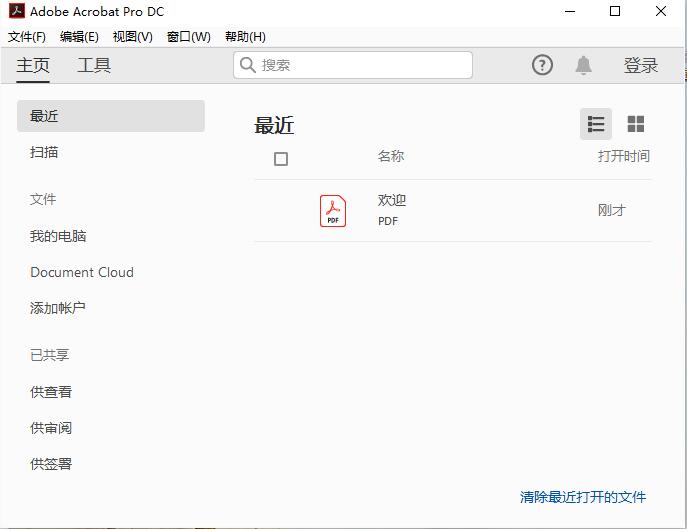Open the 帮助(H) menu
687x529 pixels.
pos(245,37)
